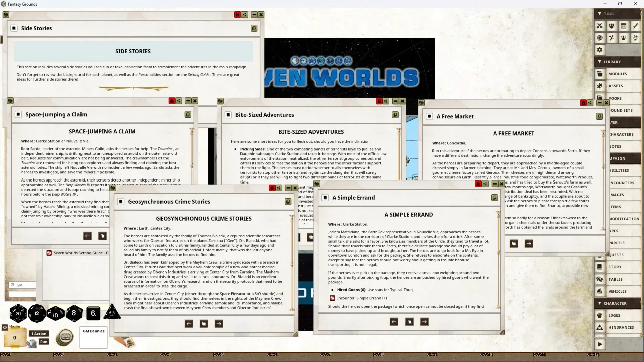Click the wild die icon beside Run

tap(32, 343)
